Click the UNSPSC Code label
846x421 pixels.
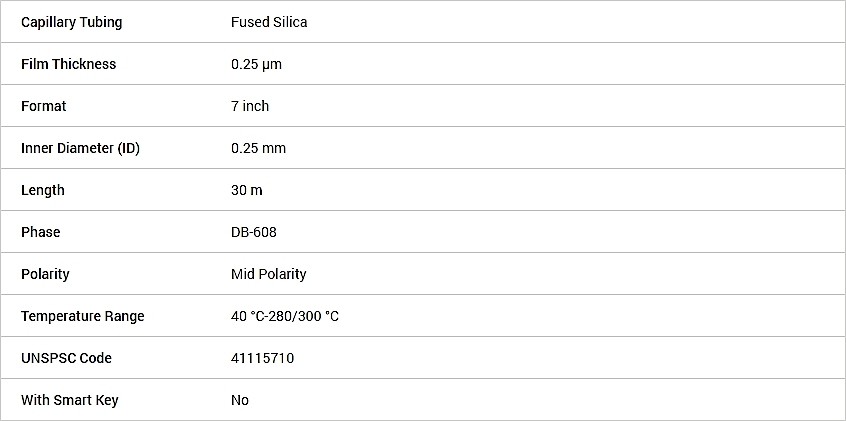tap(66, 358)
